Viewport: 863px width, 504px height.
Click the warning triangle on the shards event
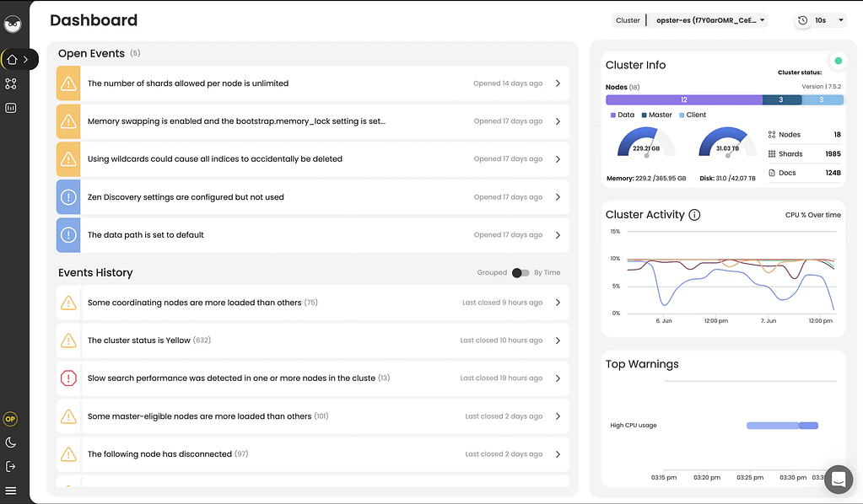(x=68, y=83)
